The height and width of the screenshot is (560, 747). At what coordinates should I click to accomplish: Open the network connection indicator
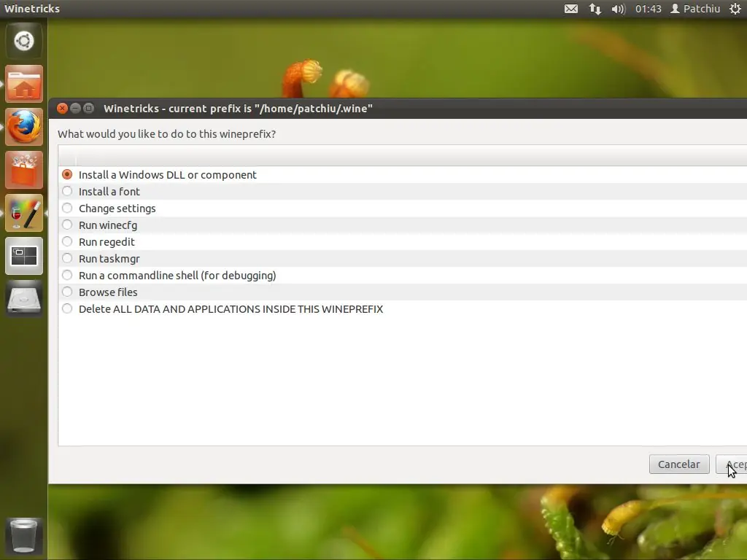point(595,9)
